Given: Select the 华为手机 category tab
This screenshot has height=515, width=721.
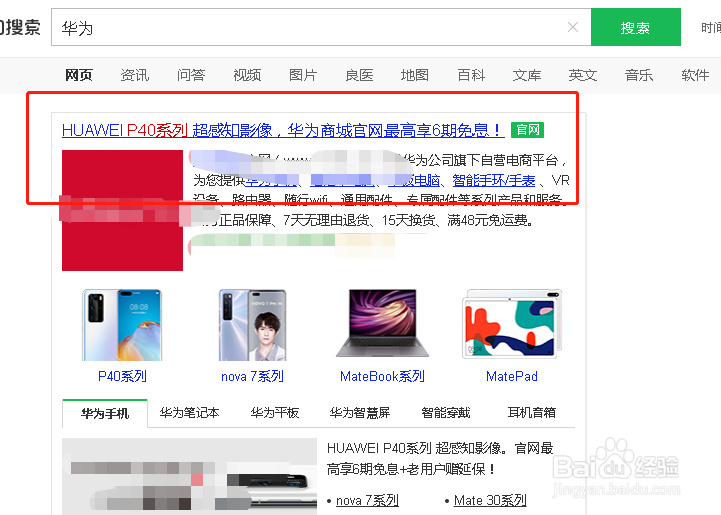Looking at the screenshot, I should 105,413.
